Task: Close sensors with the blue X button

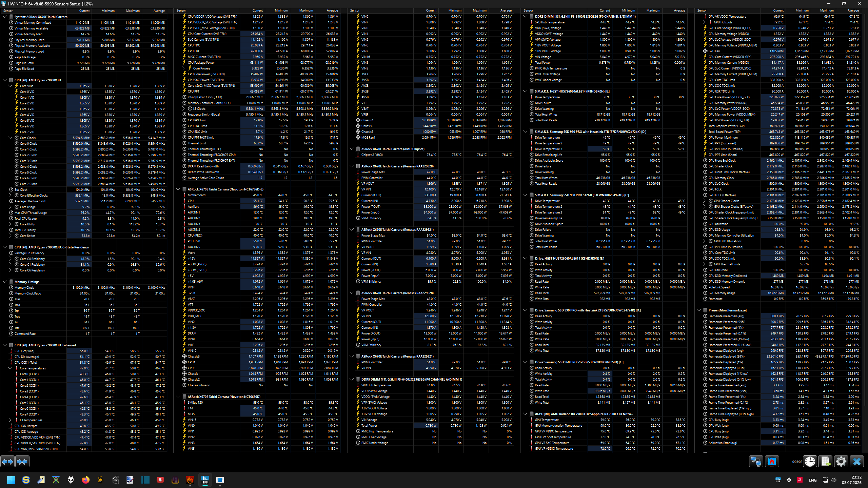Action: point(857,461)
